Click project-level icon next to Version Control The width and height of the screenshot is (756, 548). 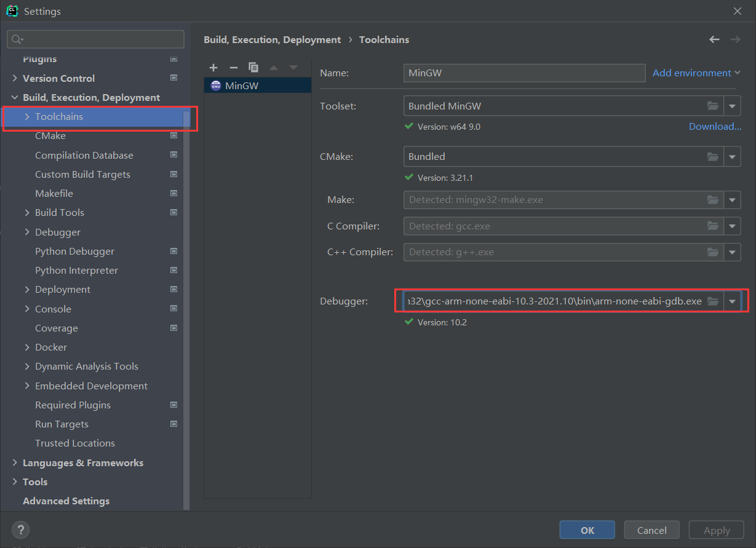coord(173,78)
